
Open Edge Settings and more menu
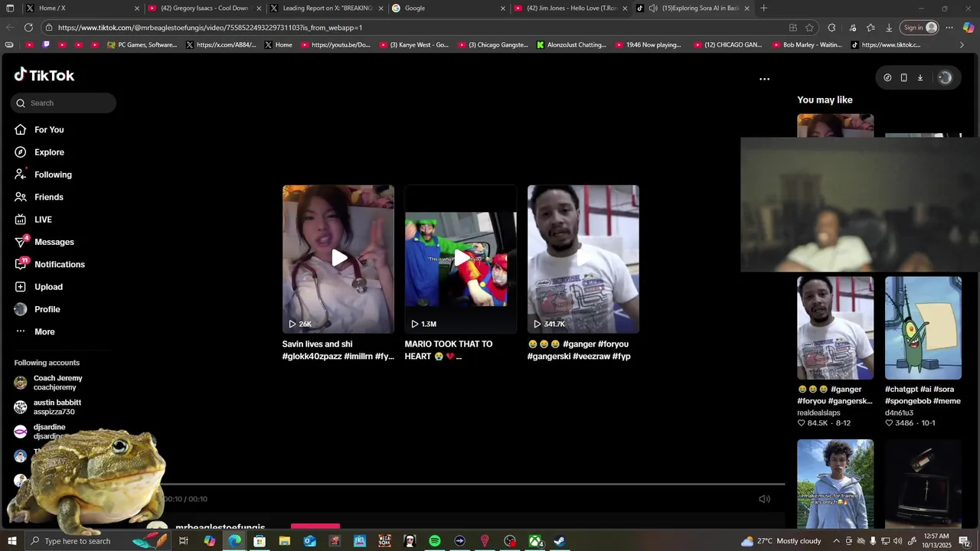pyautogui.click(x=949, y=28)
